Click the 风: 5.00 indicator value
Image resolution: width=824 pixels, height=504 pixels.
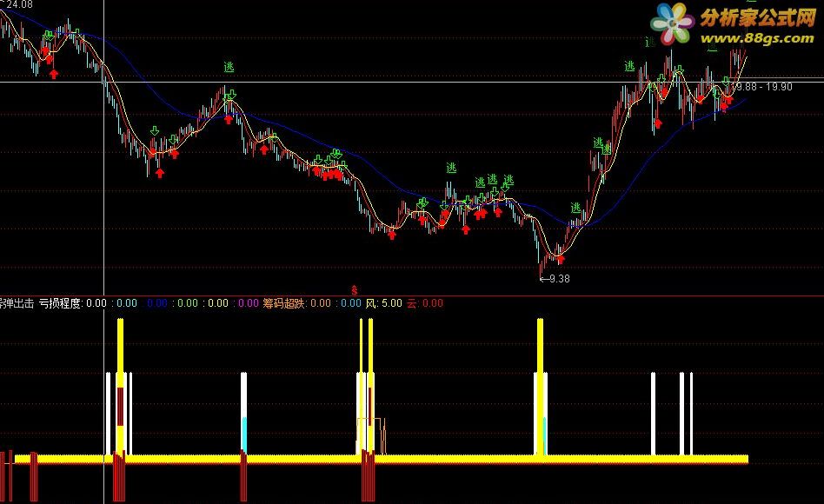click(384, 303)
